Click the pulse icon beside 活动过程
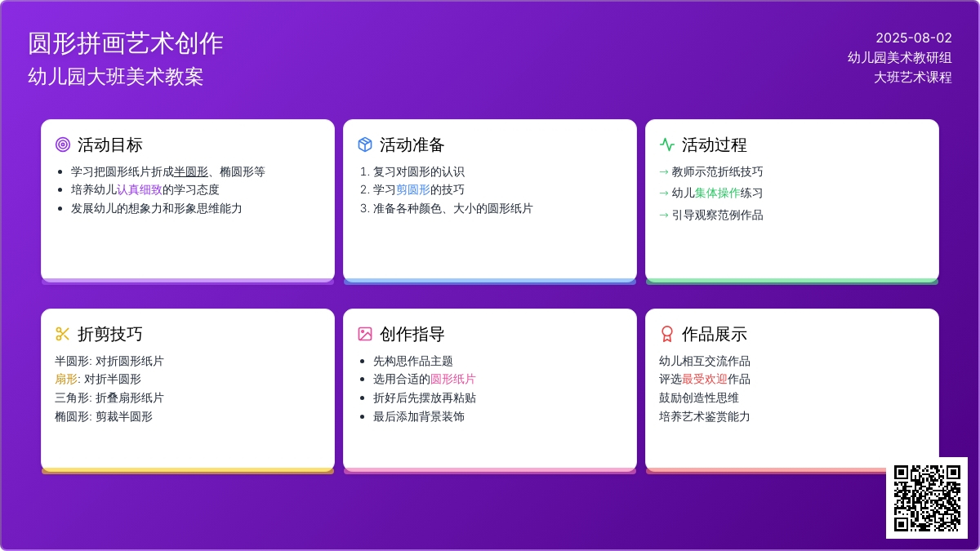The width and height of the screenshot is (980, 551). 667,144
